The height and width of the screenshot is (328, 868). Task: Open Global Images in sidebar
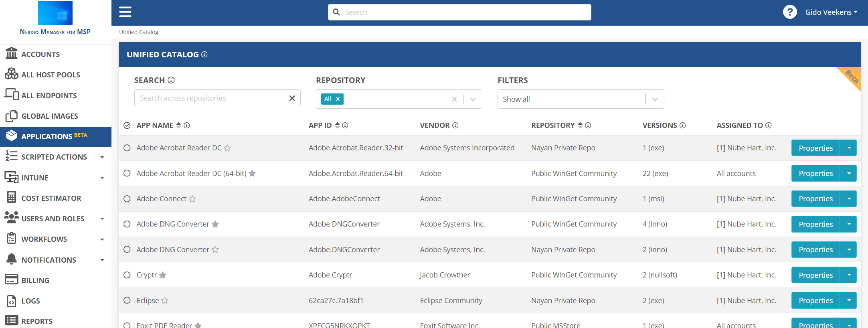click(49, 116)
